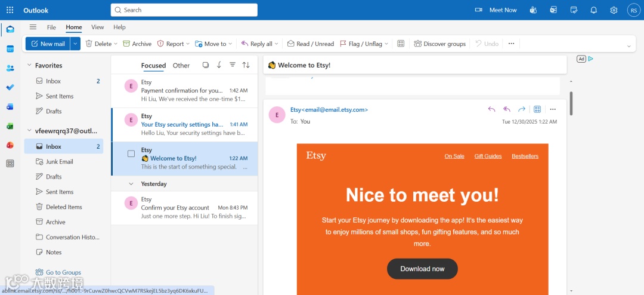This screenshot has height=295, width=644.
Task: Open the File menu
Action: [51, 27]
